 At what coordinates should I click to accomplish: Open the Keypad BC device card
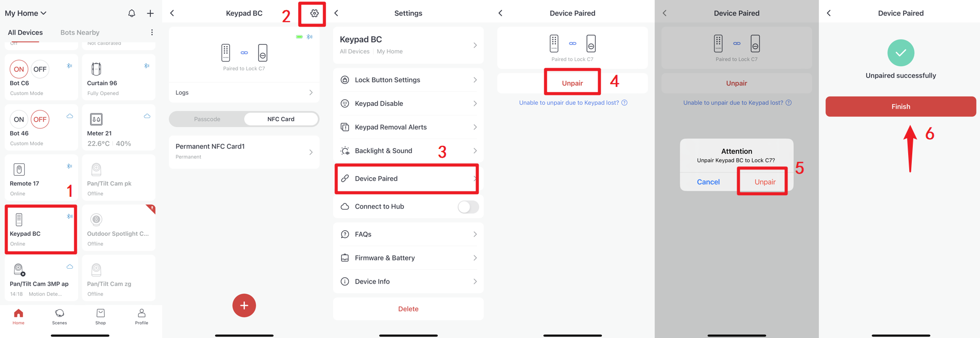(x=41, y=229)
